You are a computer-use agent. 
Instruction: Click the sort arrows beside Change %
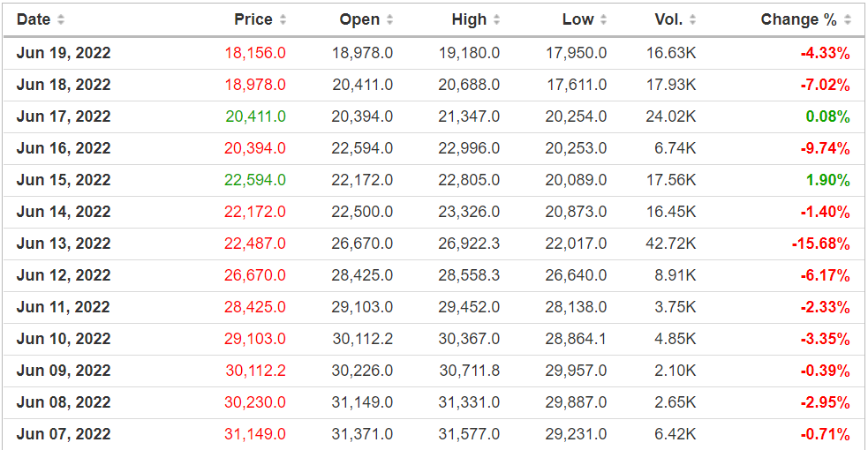[x=848, y=20]
